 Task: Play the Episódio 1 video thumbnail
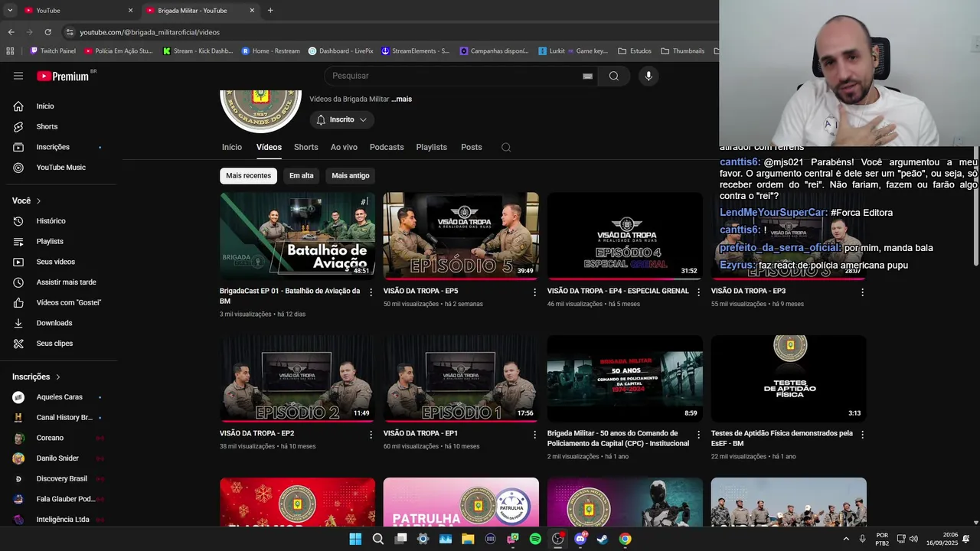(x=461, y=379)
